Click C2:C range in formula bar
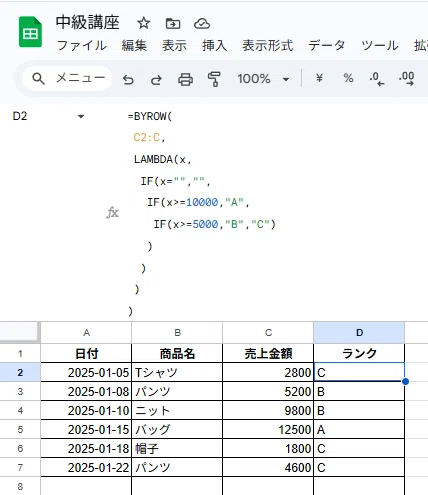428x495 pixels. tap(147, 137)
